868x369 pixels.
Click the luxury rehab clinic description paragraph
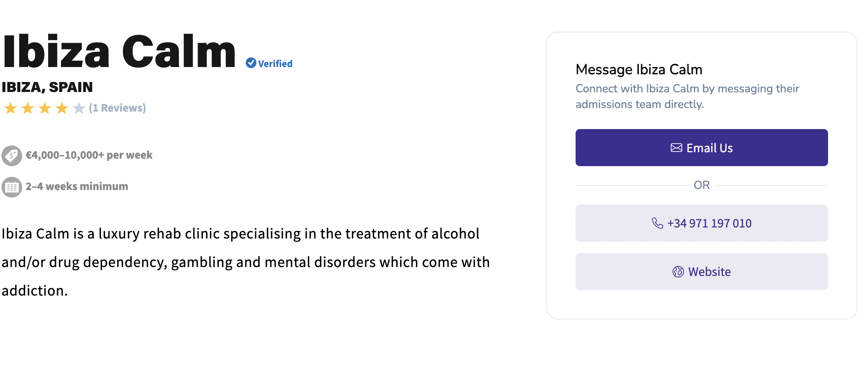click(x=245, y=262)
